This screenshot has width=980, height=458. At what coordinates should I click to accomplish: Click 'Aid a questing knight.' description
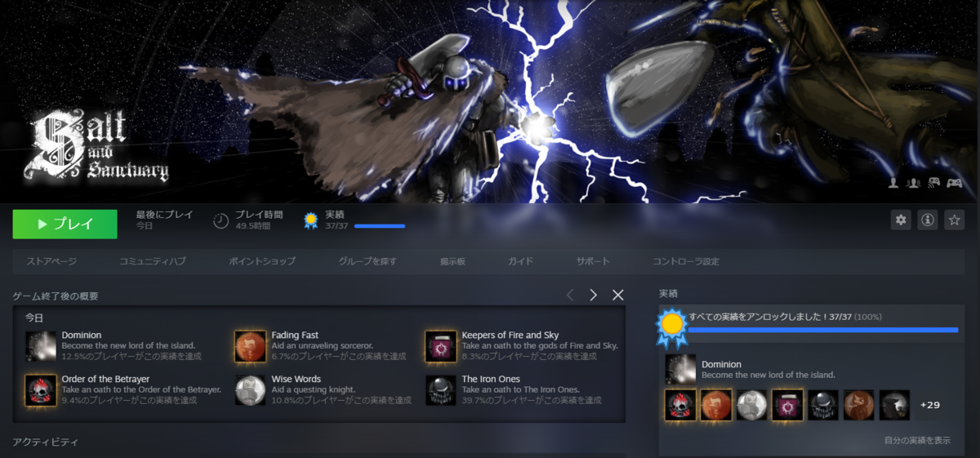click(x=314, y=389)
